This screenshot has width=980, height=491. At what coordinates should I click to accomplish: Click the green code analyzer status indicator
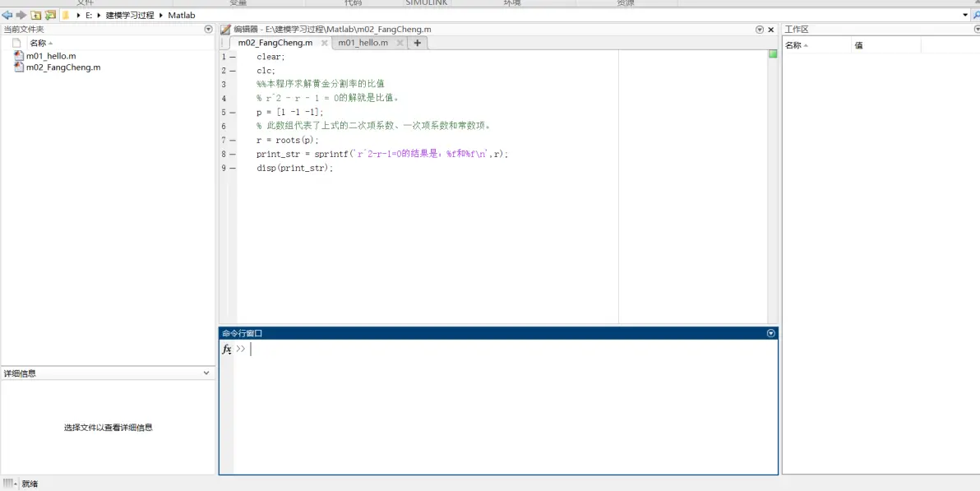click(x=773, y=54)
